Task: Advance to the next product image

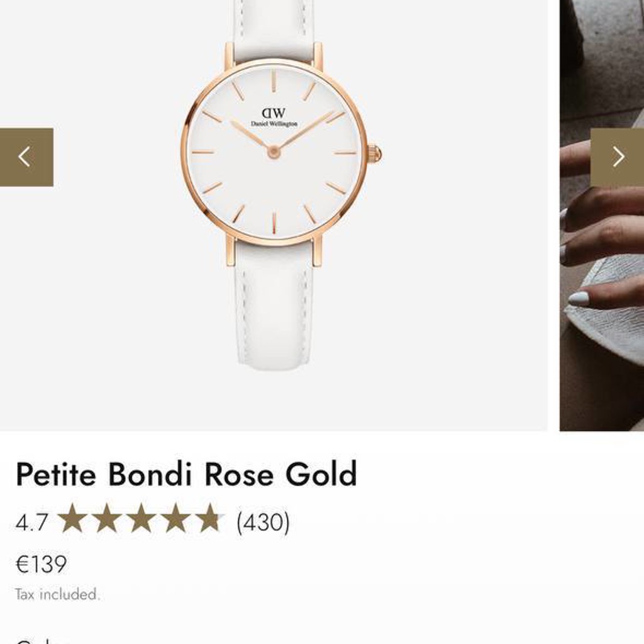Action: pos(618,157)
